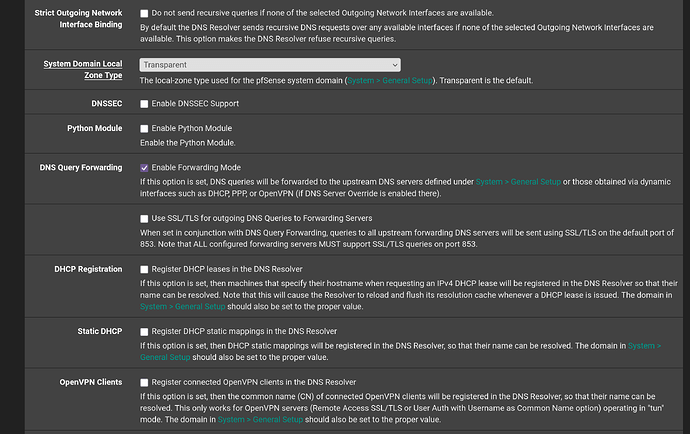690x434 pixels.
Task: Enable DNSSEC Support checkbox
Action: coord(145,103)
